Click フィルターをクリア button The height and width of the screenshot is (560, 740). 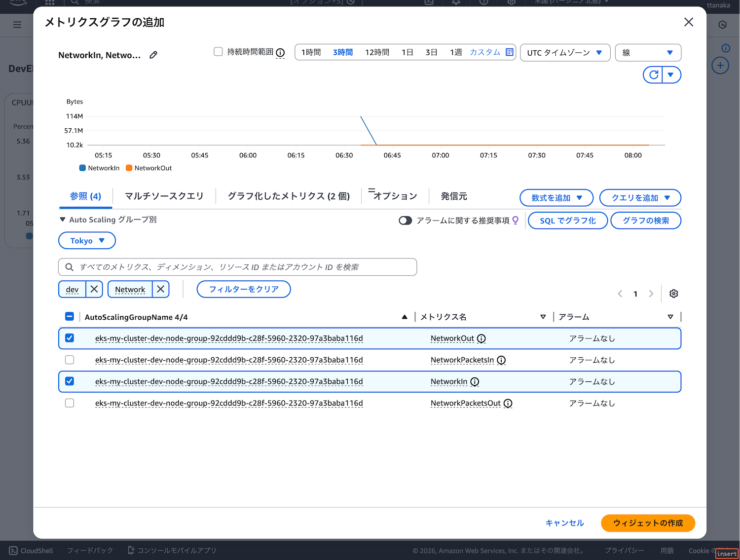coord(244,289)
